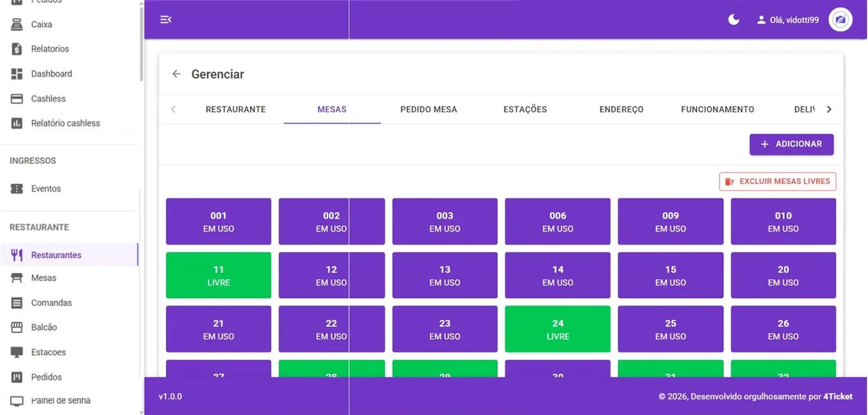This screenshot has width=868, height=415.
Task: Open the ENDEREÇO tab
Action: [621, 109]
